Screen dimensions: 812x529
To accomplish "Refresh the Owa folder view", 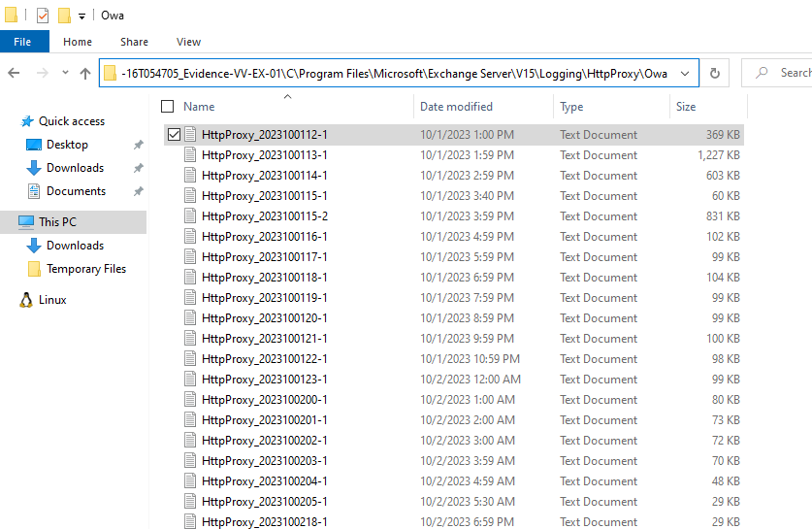I will 715,73.
